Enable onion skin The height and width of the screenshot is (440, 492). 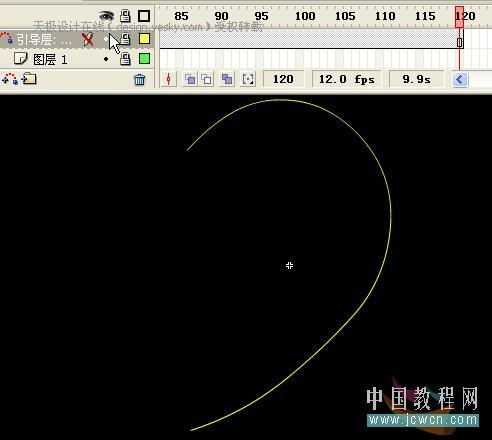[x=190, y=79]
